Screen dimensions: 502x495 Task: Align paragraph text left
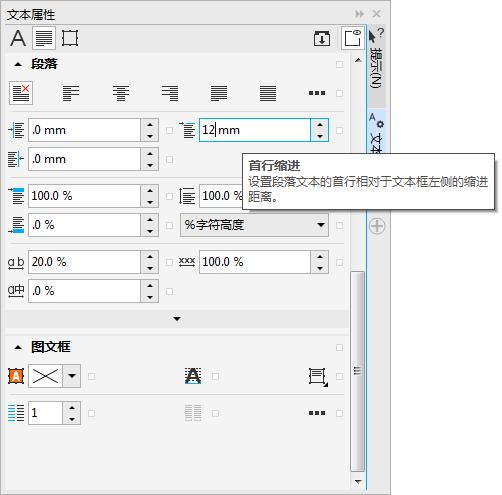(x=71, y=93)
